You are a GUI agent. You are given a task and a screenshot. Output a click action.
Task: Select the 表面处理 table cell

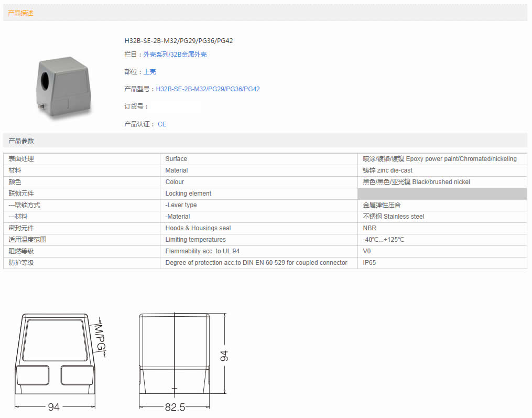21,159
